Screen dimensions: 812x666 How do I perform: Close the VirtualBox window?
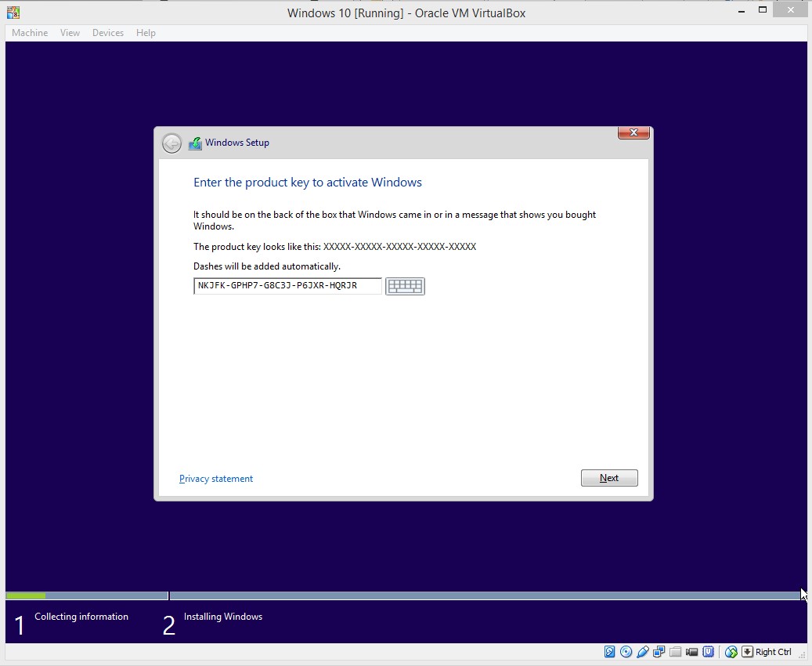[x=791, y=10]
